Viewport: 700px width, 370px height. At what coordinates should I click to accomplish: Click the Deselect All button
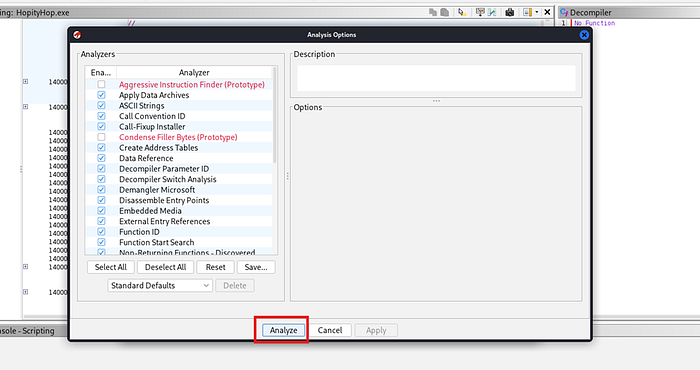tap(165, 267)
